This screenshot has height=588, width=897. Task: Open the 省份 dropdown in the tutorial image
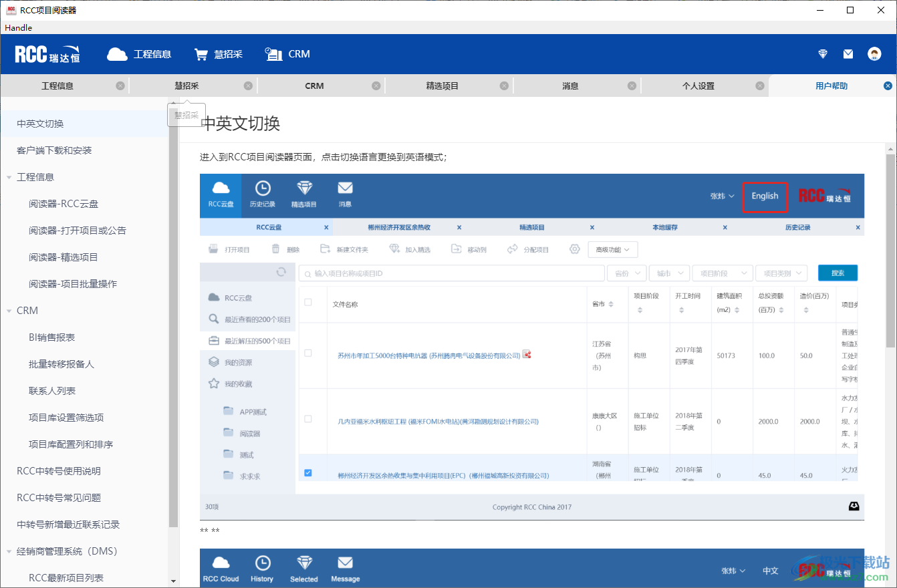[626, 273]
